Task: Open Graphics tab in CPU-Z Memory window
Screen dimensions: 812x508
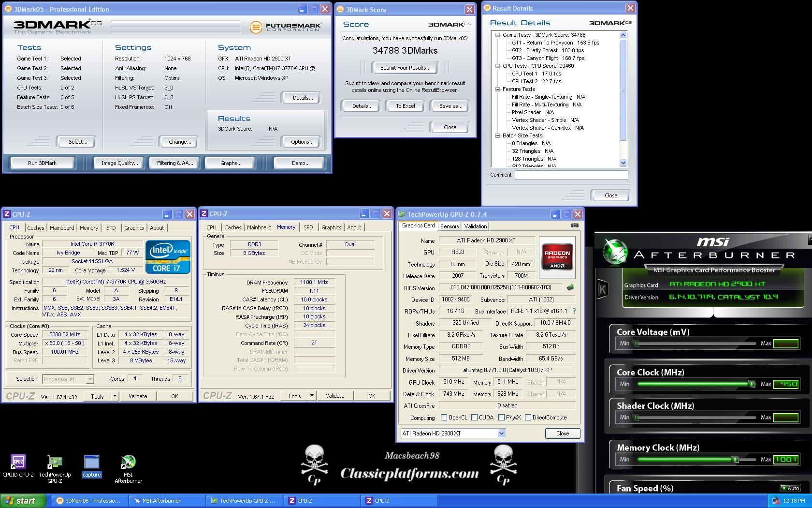Action: coord(331,227)
